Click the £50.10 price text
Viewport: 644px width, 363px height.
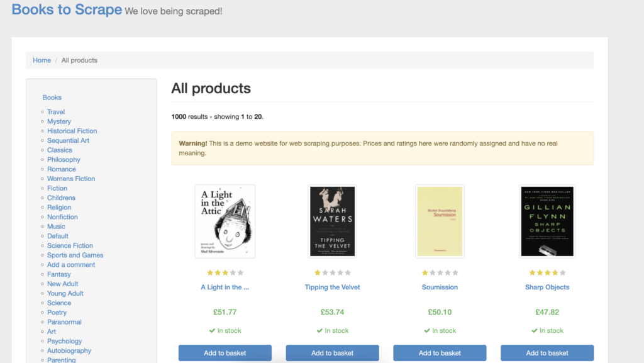point(440,312)
